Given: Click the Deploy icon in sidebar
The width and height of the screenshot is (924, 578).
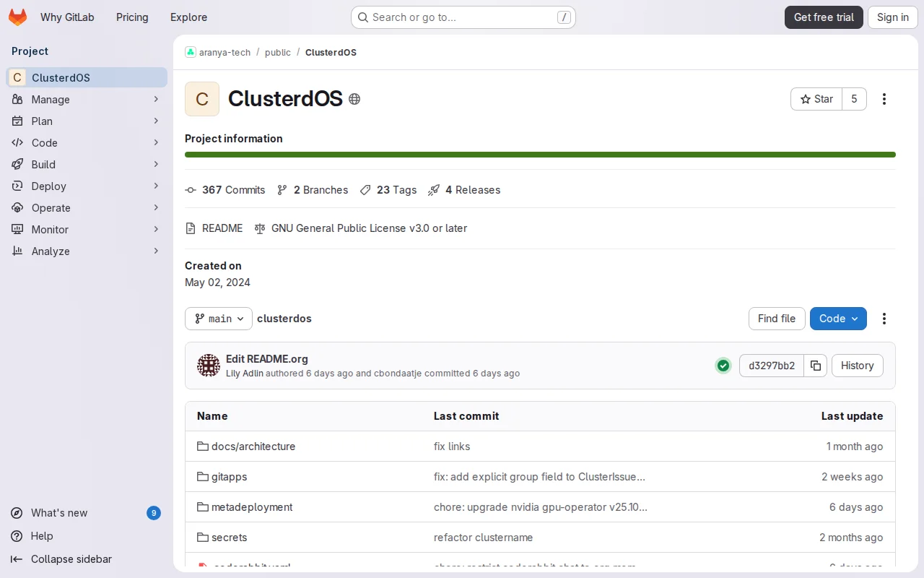Looking at the screenshot, I should click(x=17, y=186).
